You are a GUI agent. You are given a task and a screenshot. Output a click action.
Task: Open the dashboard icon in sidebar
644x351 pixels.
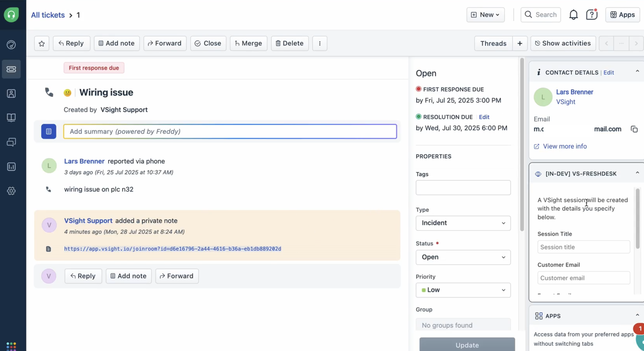(x=11, y=45)
